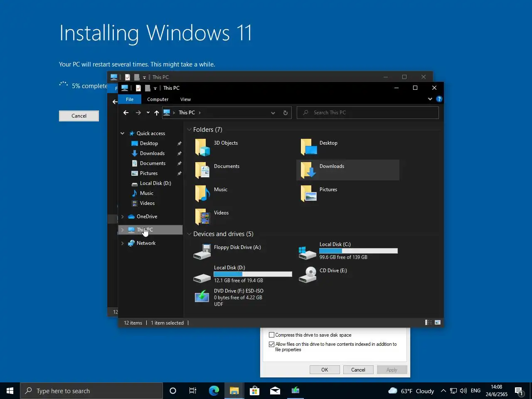
Task: Cancel the Windows 11 installation
Action: (79, 116)
